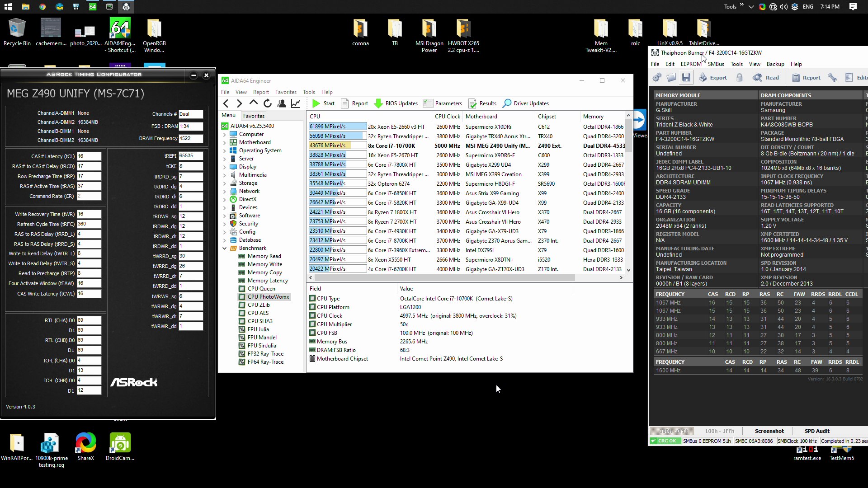Select Memory Latency benchmark in tree
The width and height of the screenshot is (868, 488).
pos(268,281)
